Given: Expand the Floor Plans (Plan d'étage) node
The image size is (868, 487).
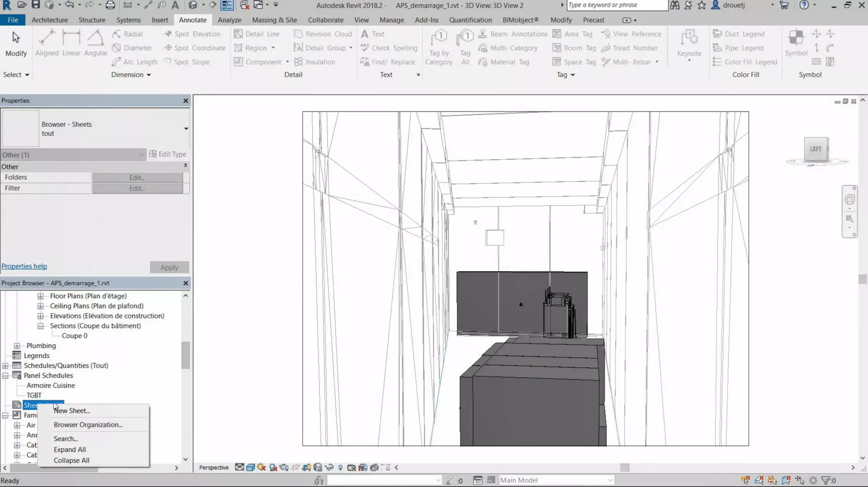Looking at the screenshot, I should 40,296.
